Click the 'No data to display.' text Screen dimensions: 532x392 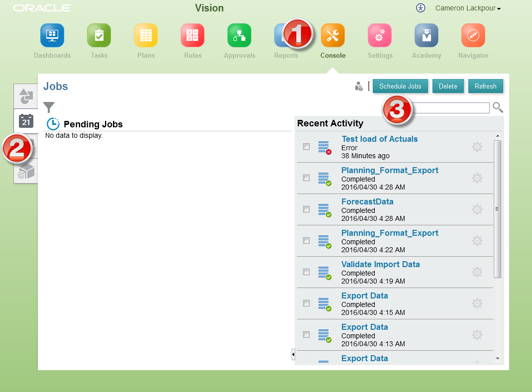coord(74,135)
